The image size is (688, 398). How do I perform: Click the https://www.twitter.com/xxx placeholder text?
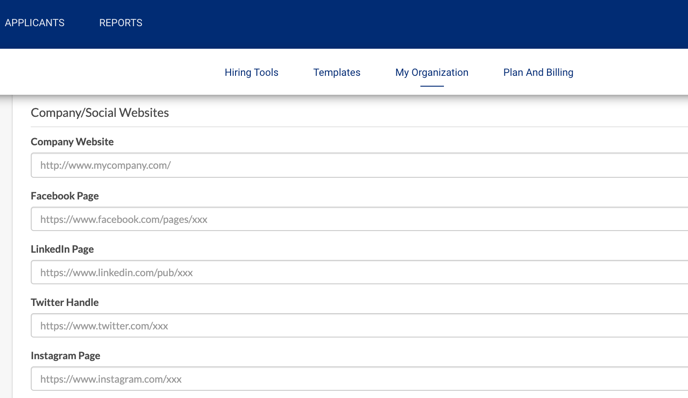104,326
